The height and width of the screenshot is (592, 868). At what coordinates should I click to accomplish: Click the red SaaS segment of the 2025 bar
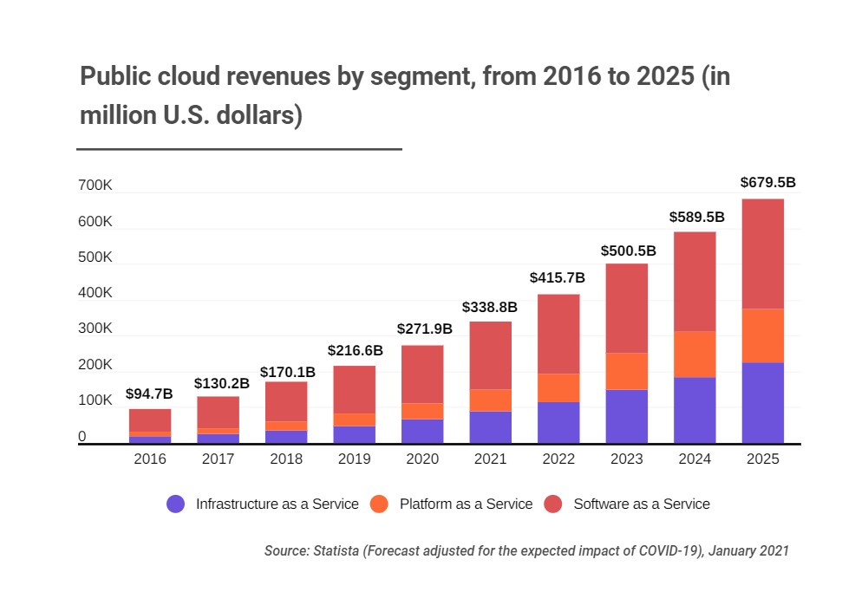[763, 253]
